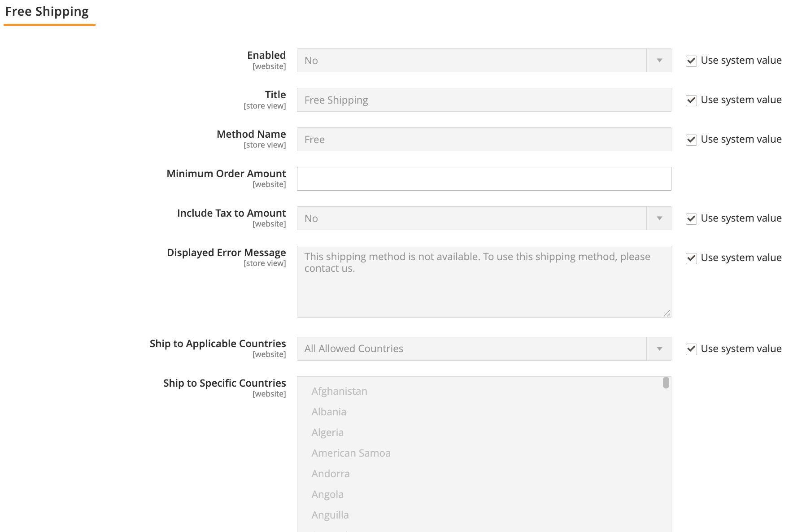Select the Method Name field showing Free

tap(484, 139)
